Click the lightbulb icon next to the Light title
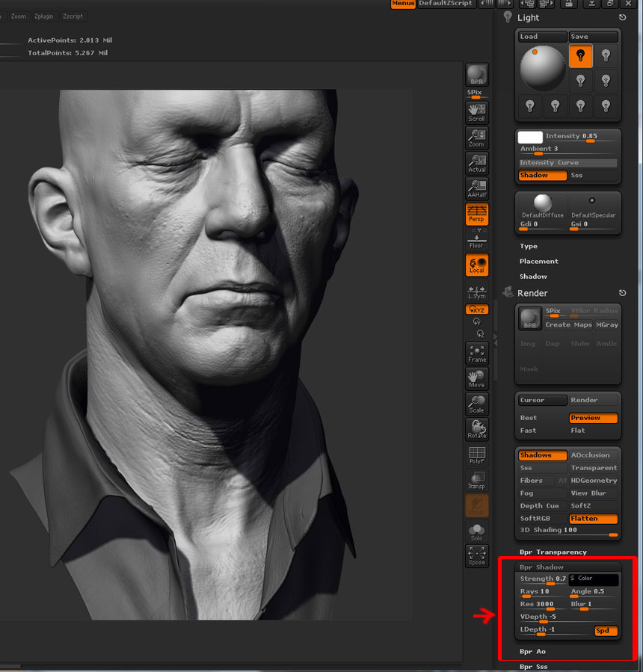The height and width of the screenshot is (672, 643). tap(508, 17)
